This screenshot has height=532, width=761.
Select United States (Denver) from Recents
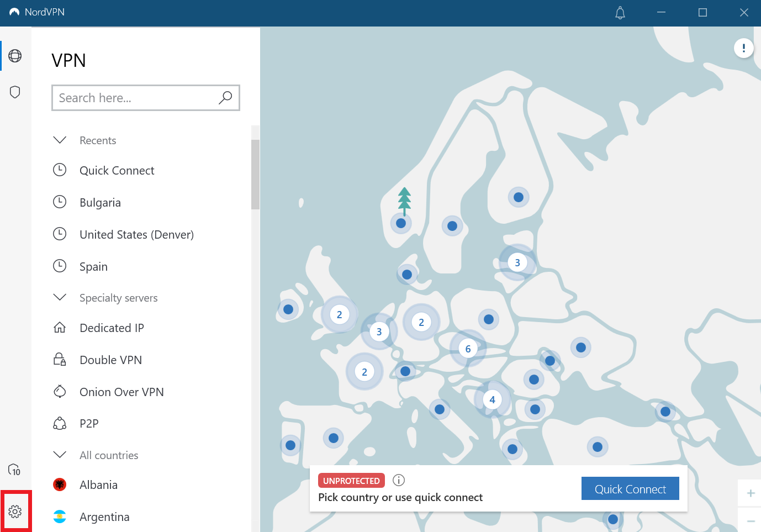click(x=136, y=234)
